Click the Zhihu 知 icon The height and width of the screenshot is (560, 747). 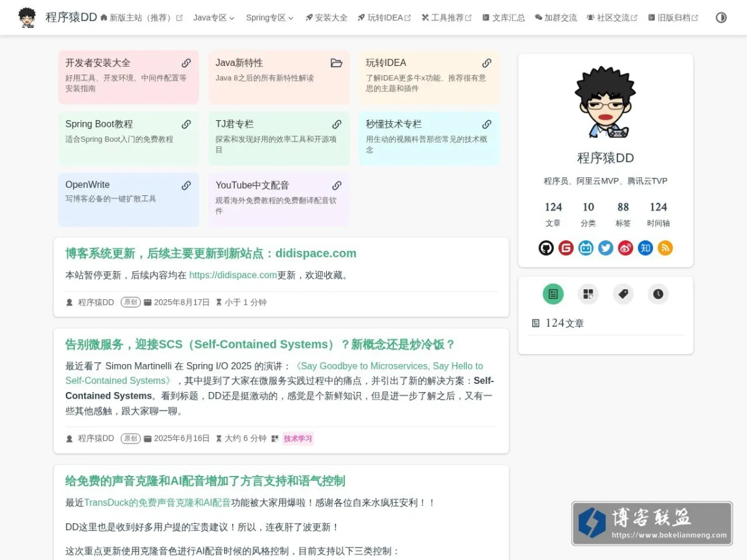click(x=646, y=248)
